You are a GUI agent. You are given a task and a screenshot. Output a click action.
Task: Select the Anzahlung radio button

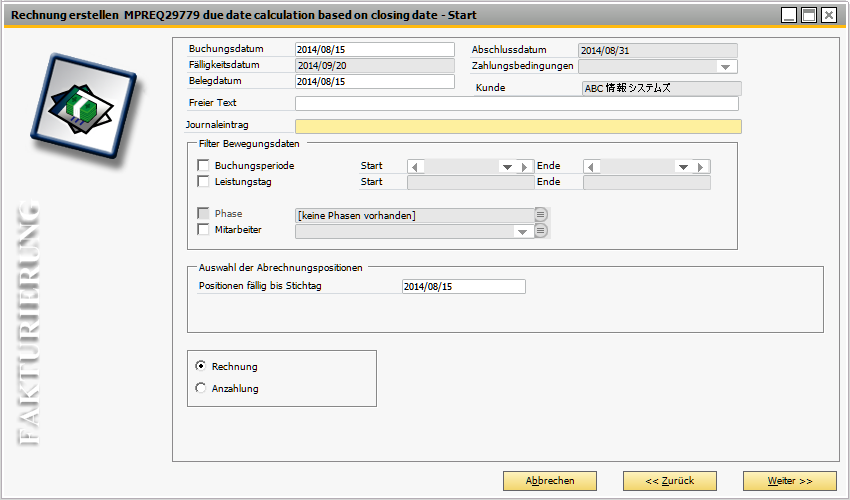tap(201, 388)
